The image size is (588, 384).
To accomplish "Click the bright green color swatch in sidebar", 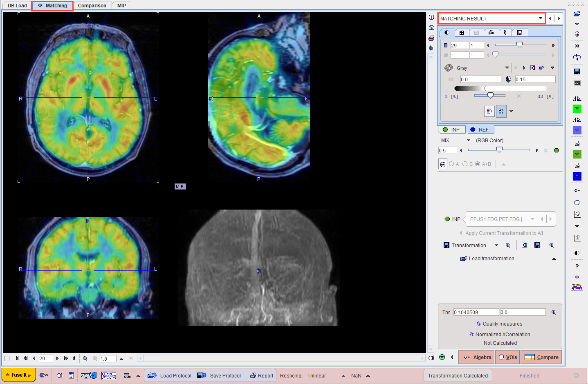I will (577, 109).
